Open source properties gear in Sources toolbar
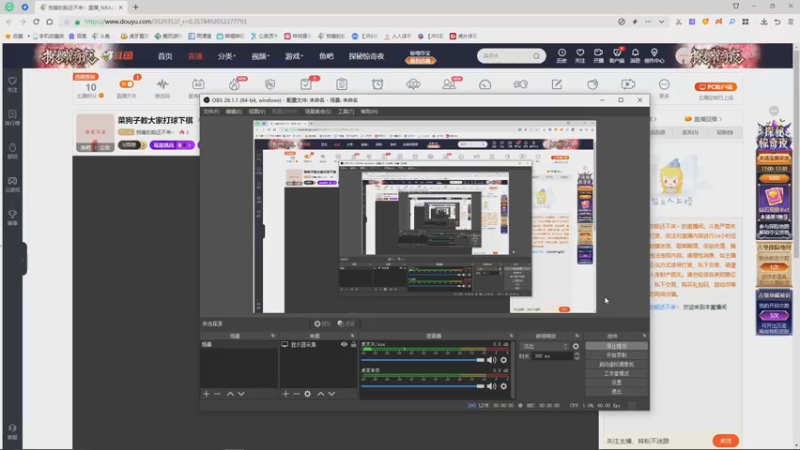Image resolution: width=800 pixels, height=450 pixels. pos(307,394)
